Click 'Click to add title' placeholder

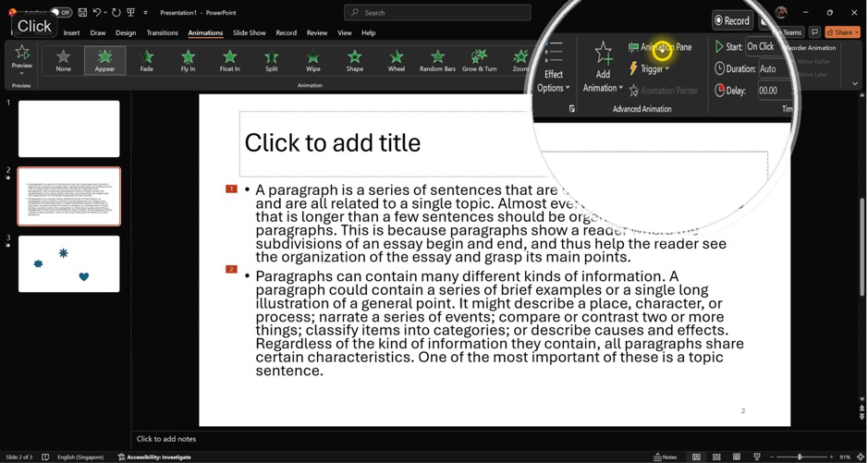[333, 142]
